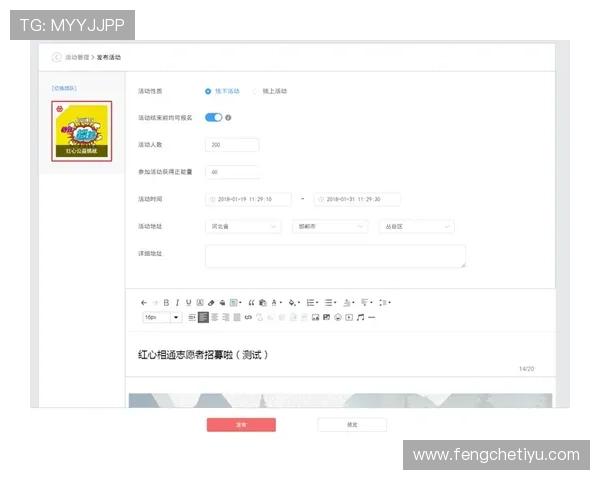Screen dimensions: 600x480
Task: Open the emoticon smiley picker
Action: pos(338,317)
